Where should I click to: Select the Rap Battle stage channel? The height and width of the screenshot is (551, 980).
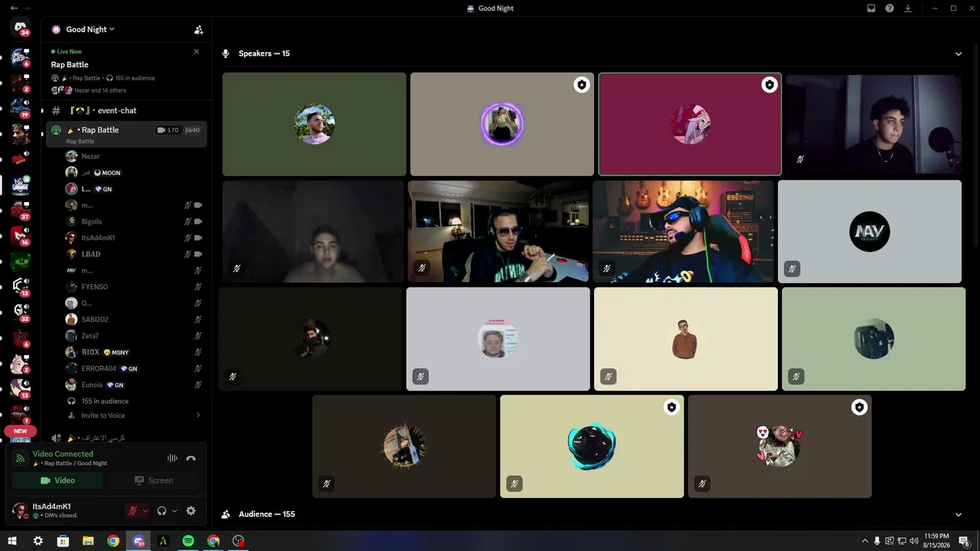click(126, 134)
